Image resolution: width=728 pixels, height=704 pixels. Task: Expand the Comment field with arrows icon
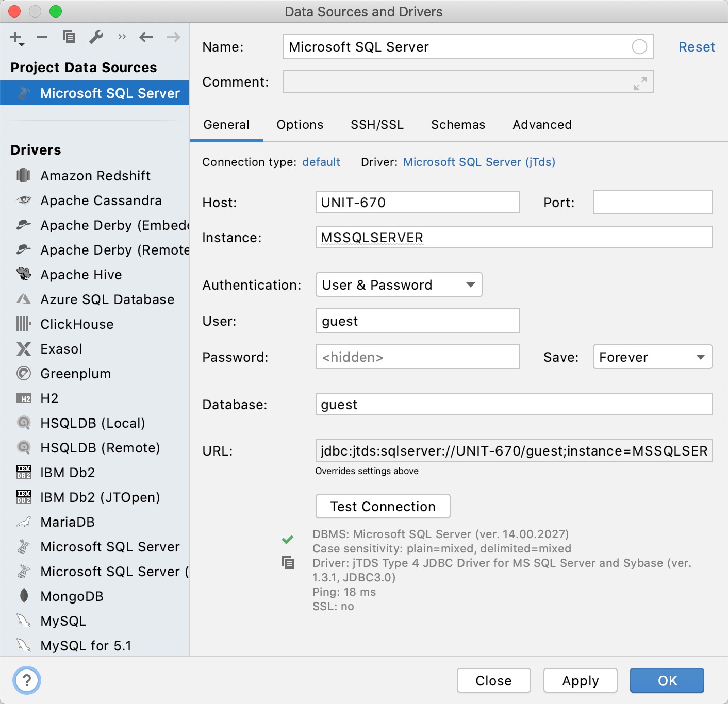pyautogui.click(x=640, y=83)
